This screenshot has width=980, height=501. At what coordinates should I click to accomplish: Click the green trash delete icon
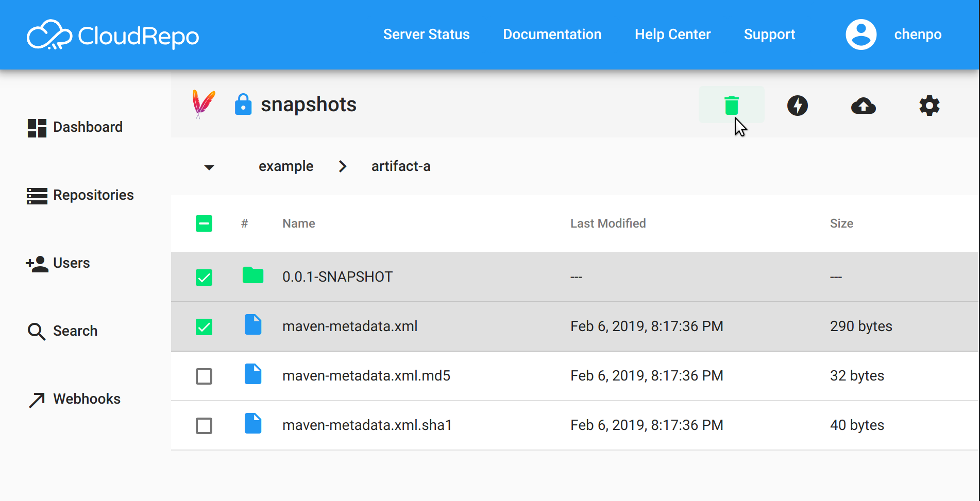pyautogui.click(x=731, y=106)
